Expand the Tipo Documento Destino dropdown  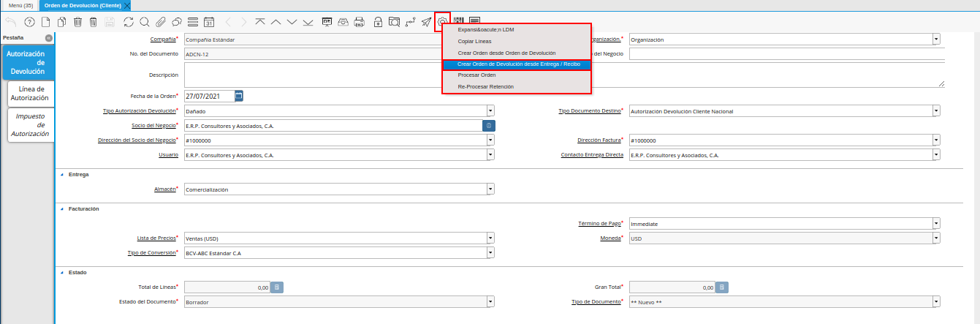(x=936, y=111)
